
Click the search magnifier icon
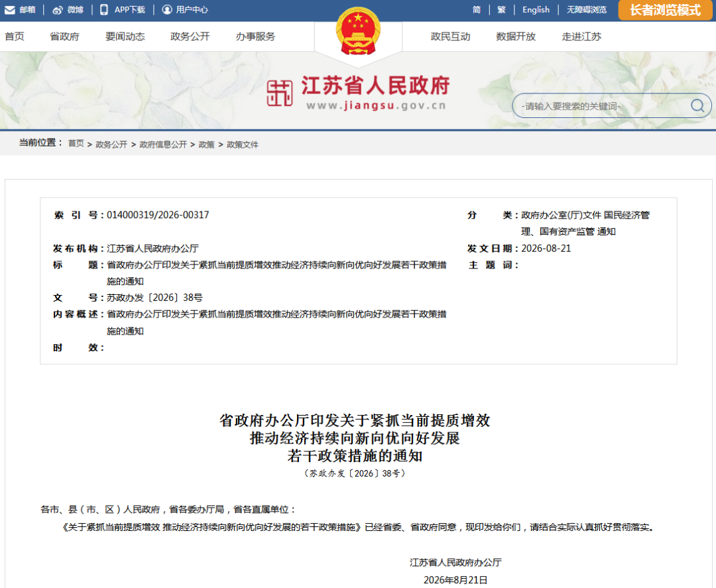click(697, 106)
